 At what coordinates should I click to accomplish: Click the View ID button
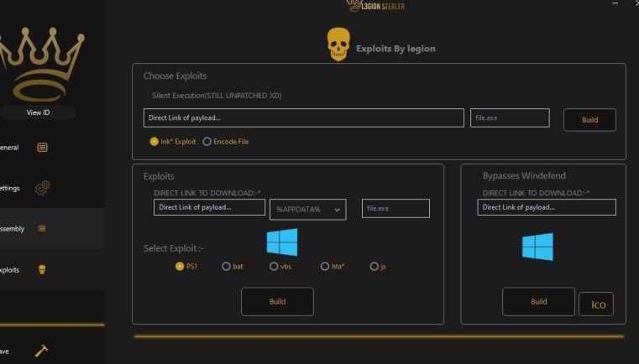point(39,112)
